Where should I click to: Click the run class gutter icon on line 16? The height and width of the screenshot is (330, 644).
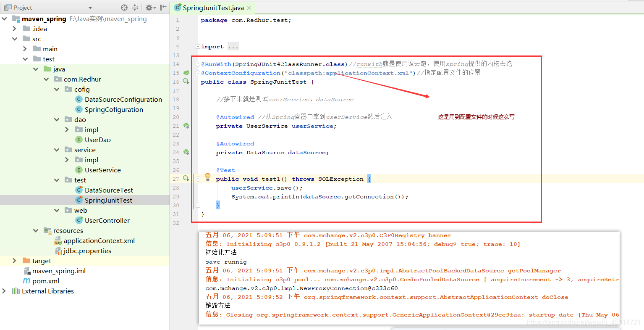[186, 82]
